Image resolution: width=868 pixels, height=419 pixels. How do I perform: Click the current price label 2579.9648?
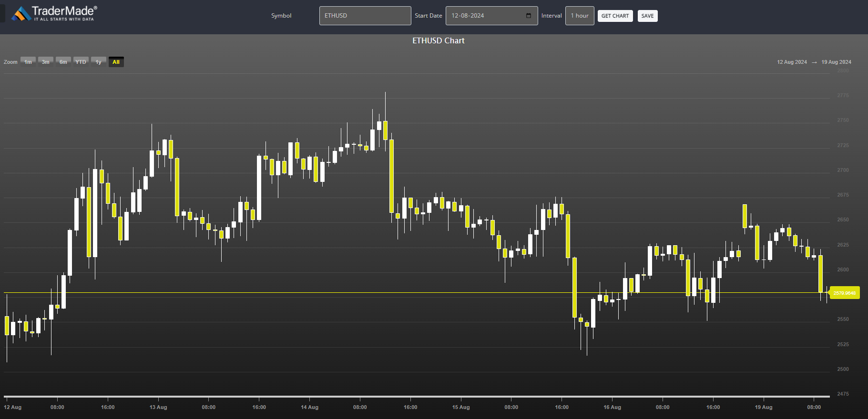pyautogui.click(x=844, y=293)
